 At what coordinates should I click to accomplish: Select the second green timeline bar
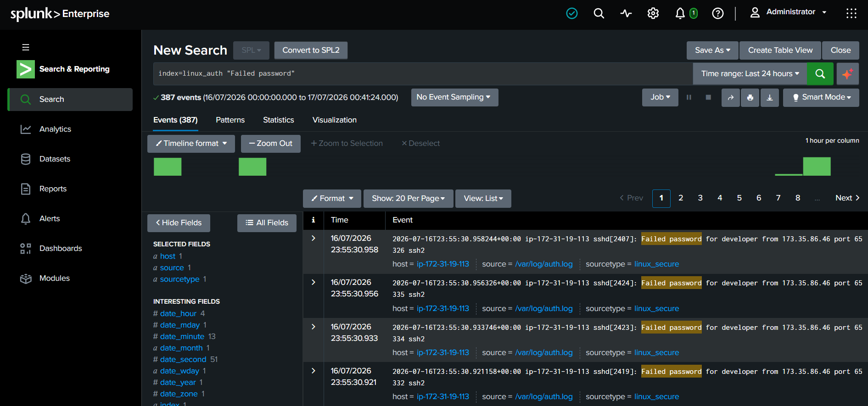point(252,167)
